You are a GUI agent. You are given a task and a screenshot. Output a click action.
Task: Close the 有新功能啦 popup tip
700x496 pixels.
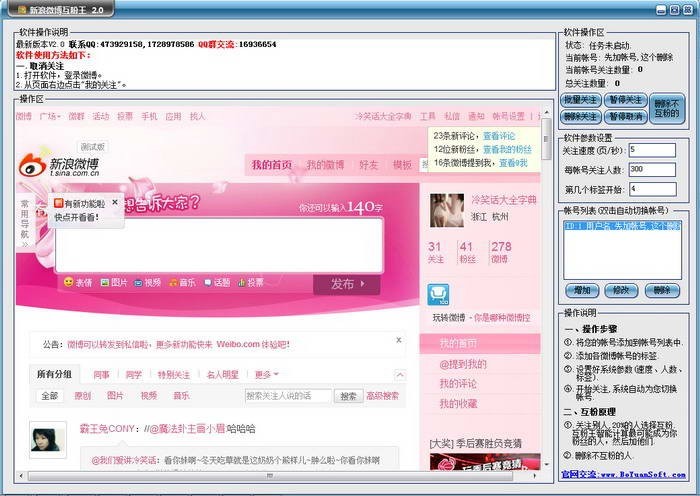(115, 202)
